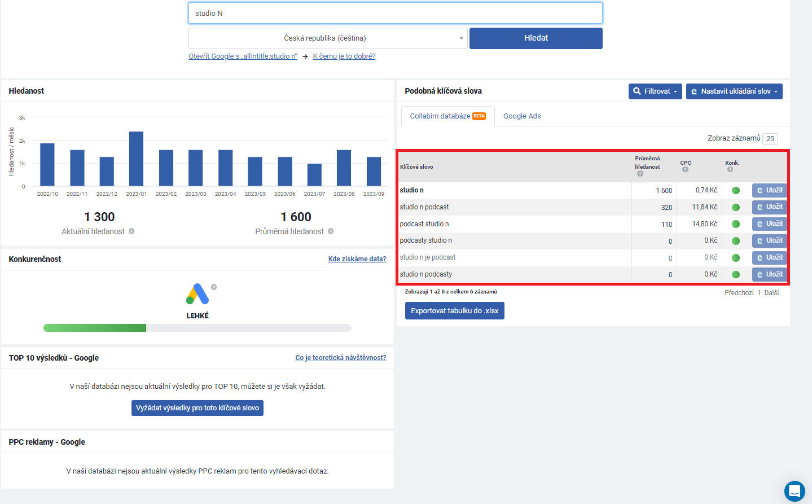Screen dimensions: 812x504
Task: Click the 2023/09 bar in Hledanost chart
Action: [x=374, y=171]
